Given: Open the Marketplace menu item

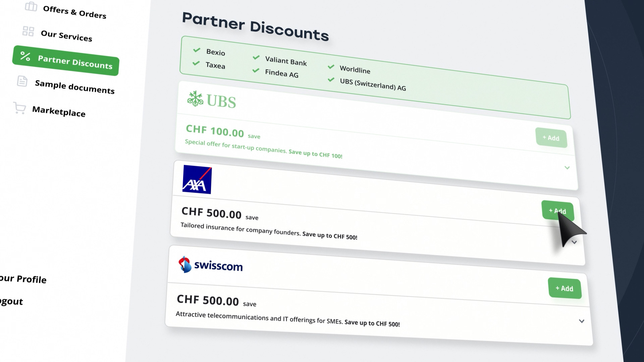Looking at the screenshot, I should click(59, 112).
